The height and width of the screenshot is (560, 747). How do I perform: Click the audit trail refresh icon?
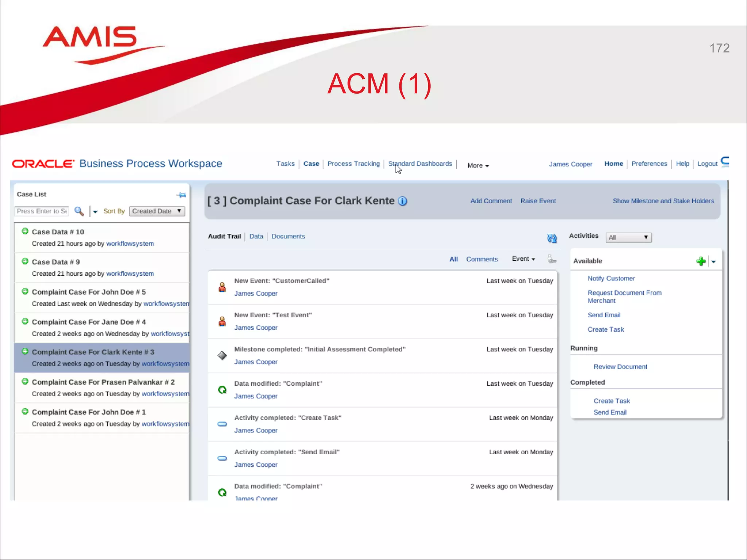click(x=552, y=238)
